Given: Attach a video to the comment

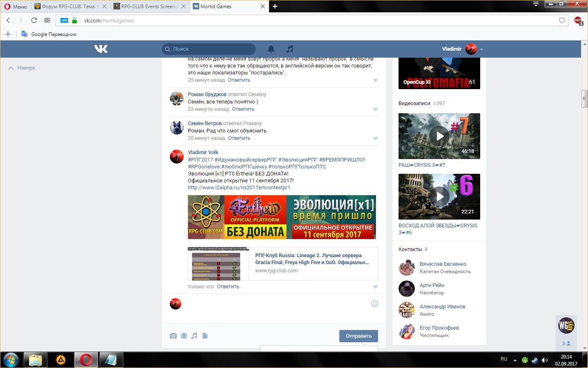Looking at the screenshot, I should pyautogui.click(x=184, y=336).
